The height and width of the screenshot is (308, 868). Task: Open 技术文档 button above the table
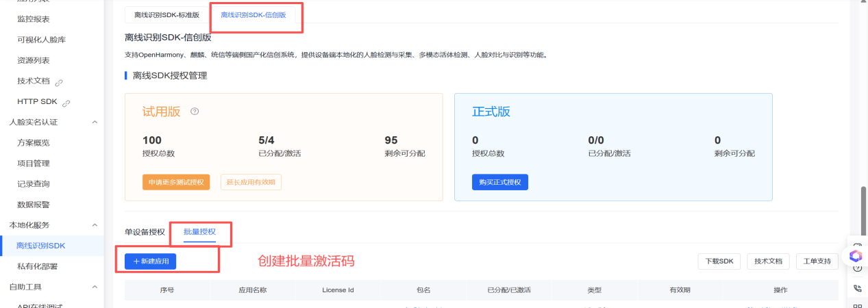[767, 261]
